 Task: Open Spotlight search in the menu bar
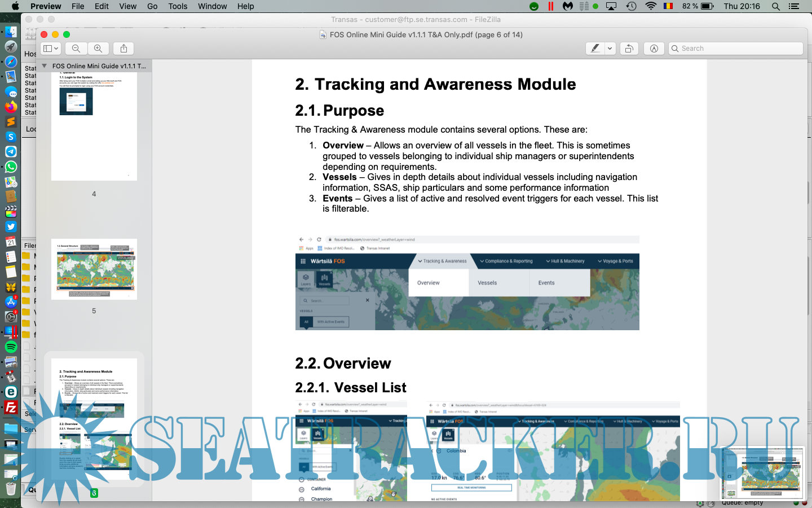pyautogui.click(x=776, y=6)
